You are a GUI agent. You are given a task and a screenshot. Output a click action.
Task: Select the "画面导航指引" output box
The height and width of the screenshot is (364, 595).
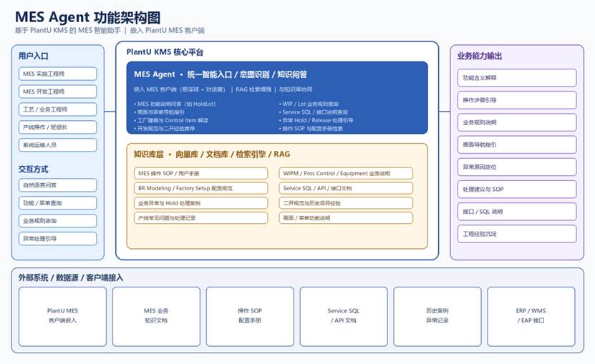[517, 144]
